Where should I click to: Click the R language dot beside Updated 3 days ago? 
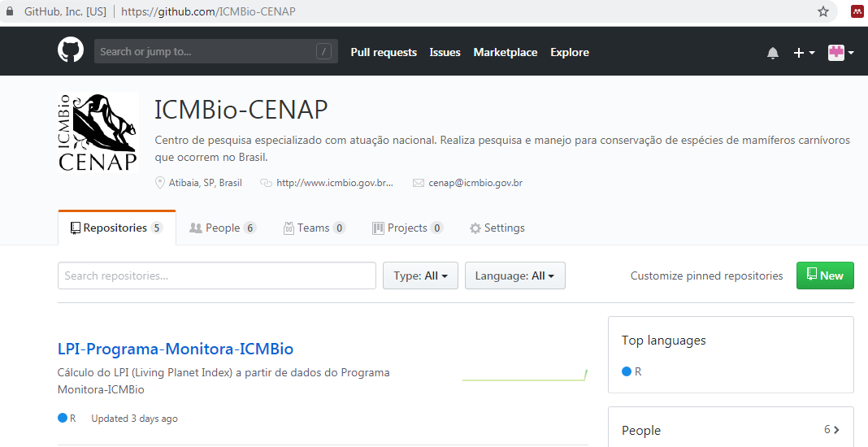tap(63, 418)
